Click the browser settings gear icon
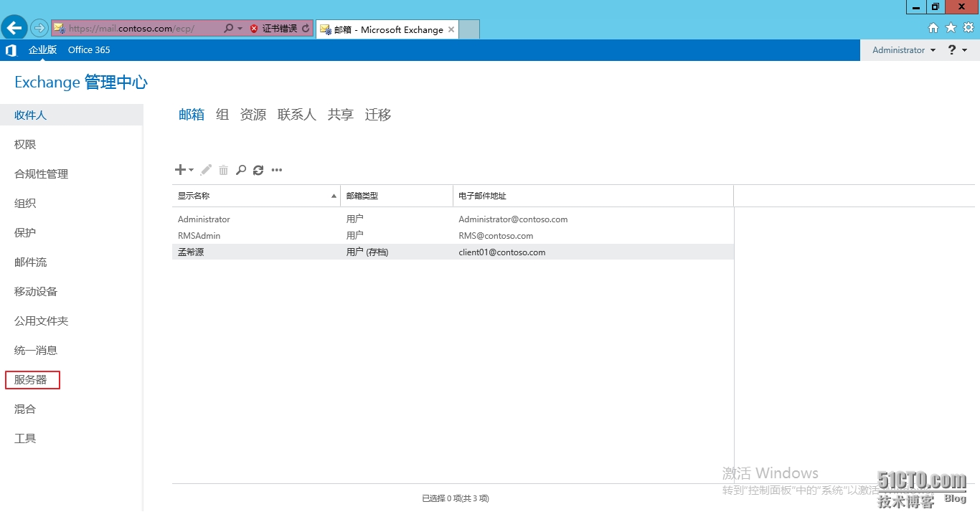 point(967,27)
